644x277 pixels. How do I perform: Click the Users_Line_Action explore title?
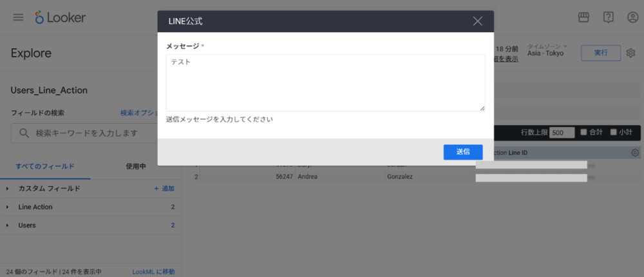pos(49,90)
